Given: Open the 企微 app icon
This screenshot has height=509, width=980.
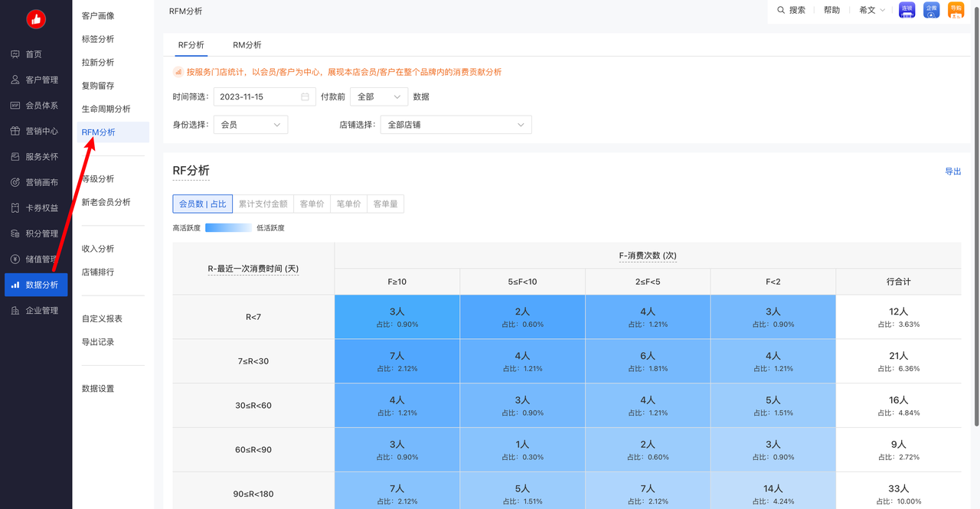Looking at the screenshot, I should pos(931,10).
